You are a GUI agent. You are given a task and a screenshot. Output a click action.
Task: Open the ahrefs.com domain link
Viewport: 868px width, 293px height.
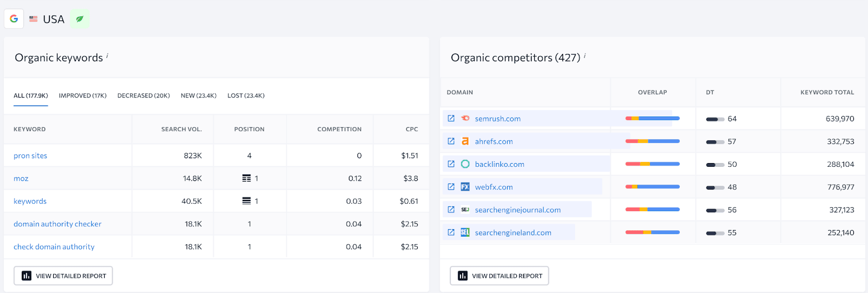click(494, 141)
